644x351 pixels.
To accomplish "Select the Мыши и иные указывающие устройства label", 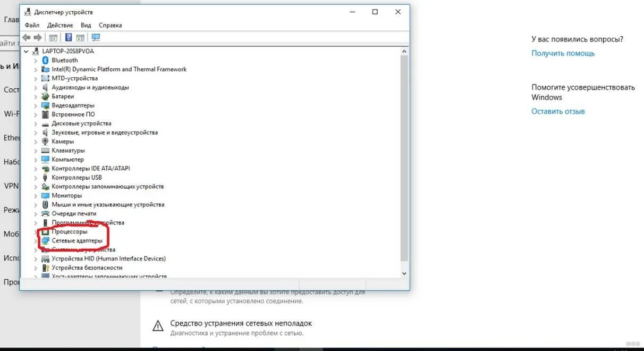I will pyautogui.click(x=108, y=204).
